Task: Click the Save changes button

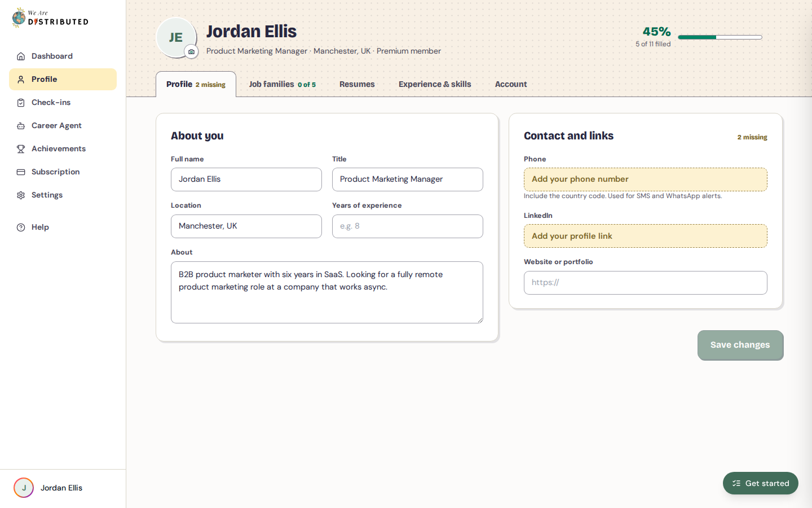Action: 740,345
